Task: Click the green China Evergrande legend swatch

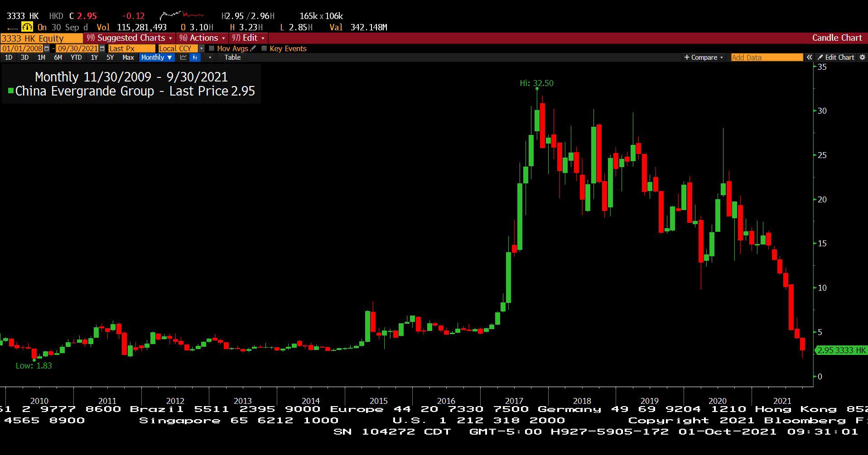Action: 11,91
